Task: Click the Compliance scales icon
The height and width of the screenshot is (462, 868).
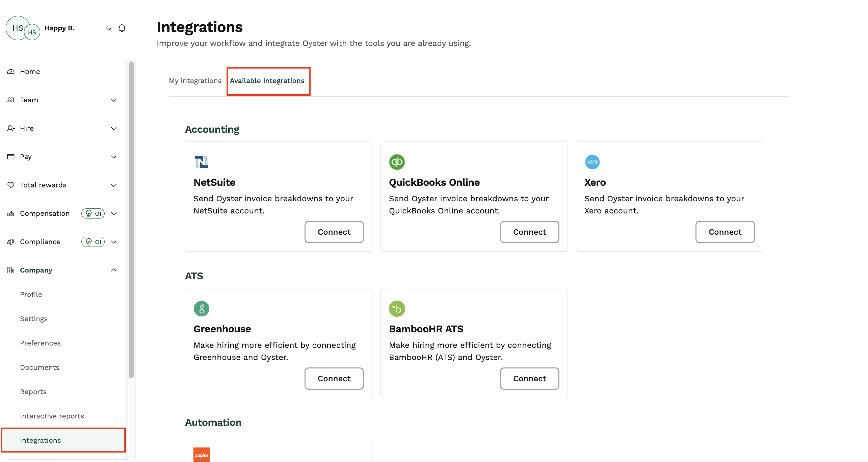Action: pyautogui.click(x=10, y=241)
